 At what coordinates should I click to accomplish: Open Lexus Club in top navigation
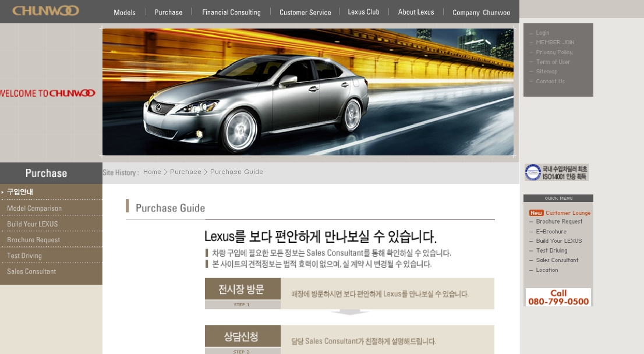(363, 12)
